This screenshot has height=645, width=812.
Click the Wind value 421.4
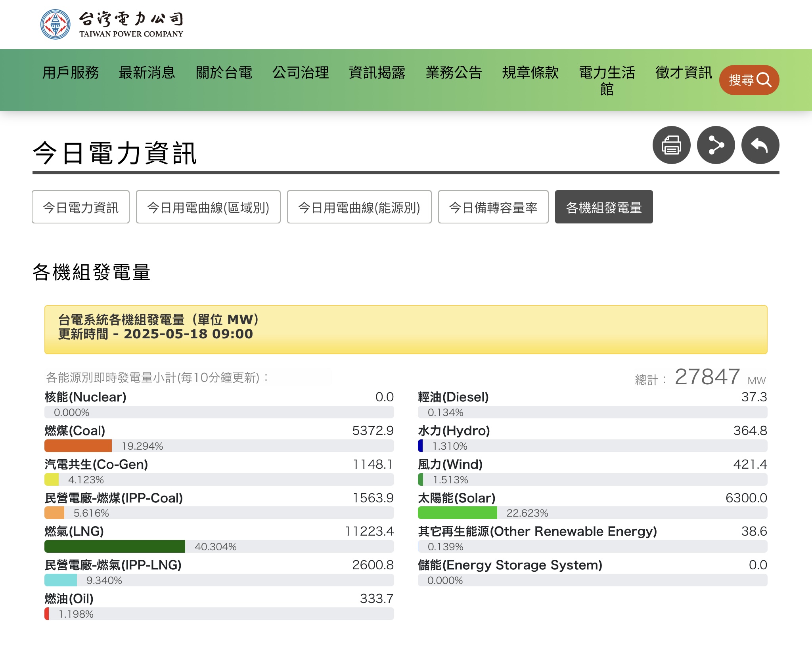[x=750, y=464]
